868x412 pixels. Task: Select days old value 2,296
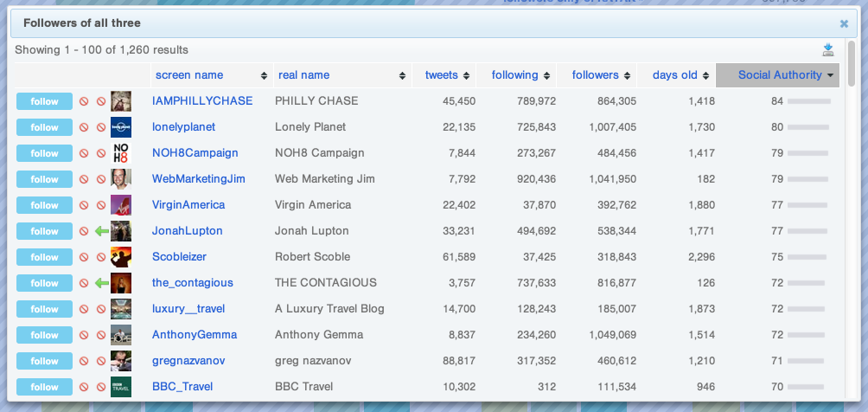[701, 257]
